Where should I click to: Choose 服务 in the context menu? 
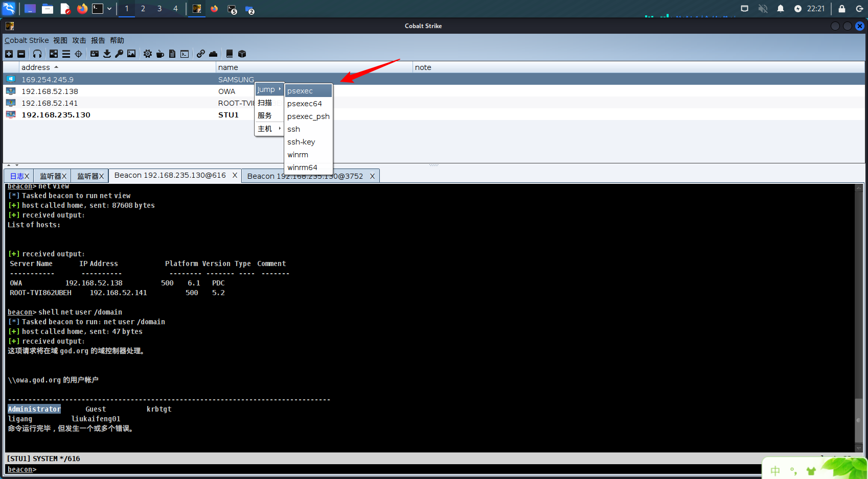click(269, 115)
